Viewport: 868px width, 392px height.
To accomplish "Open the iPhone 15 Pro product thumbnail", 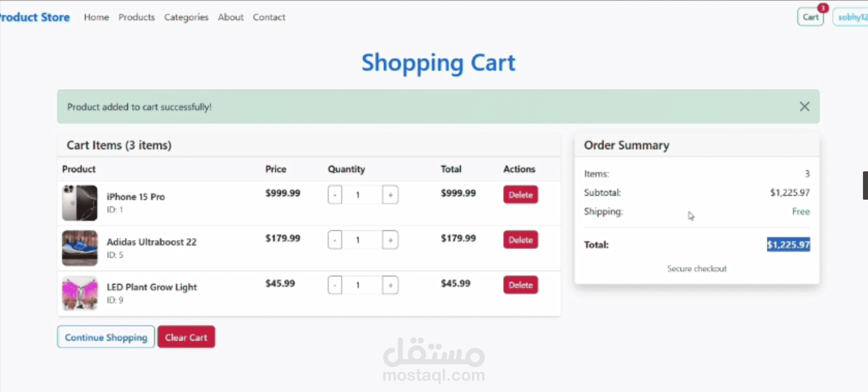I will click(x=80, y=203).
